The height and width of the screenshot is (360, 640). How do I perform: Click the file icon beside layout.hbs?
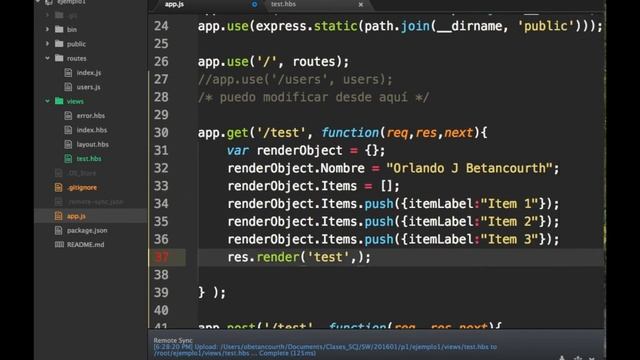pos(68,144)
